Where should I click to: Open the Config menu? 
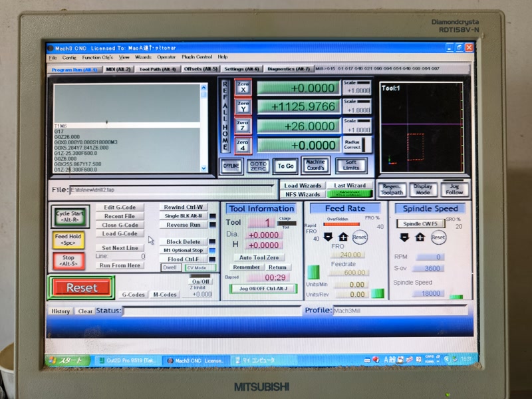pyautogui.click(x=69, y=57)
